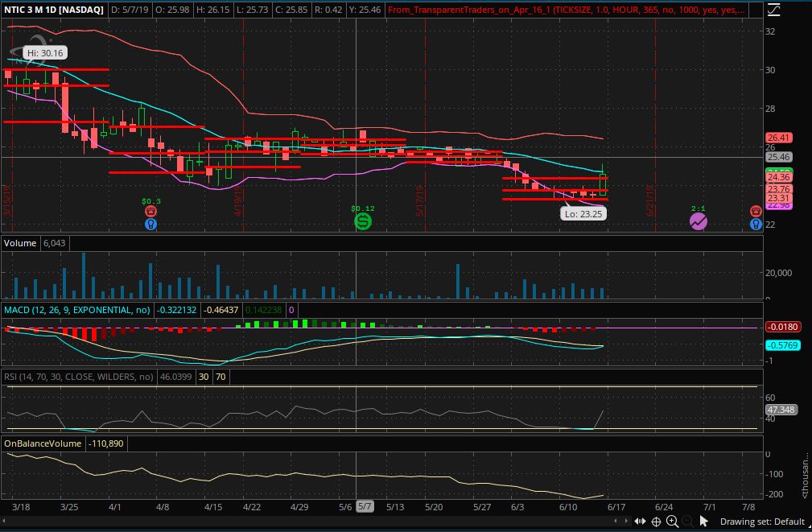Click the cyan -0.5769 MACD axis label
Screen dimensions: 812x532
pos(783,345)
